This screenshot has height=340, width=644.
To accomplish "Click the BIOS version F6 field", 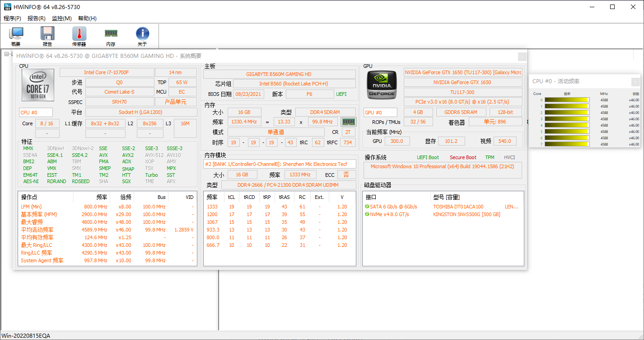I will pos(309,94).
